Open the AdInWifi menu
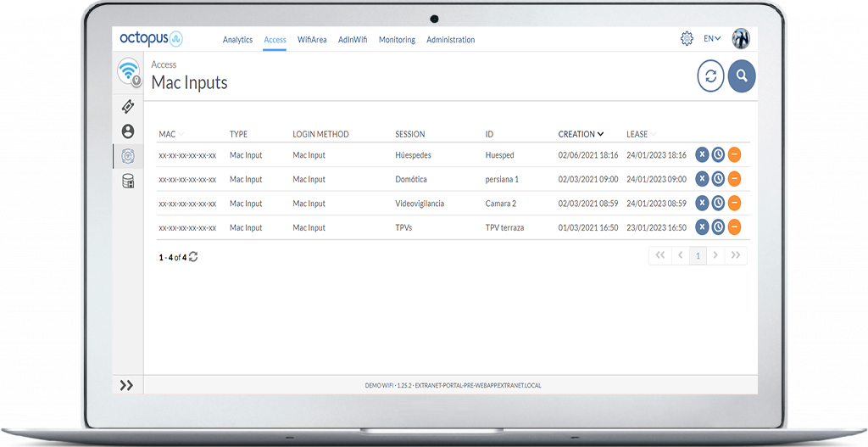This screenshot has width=868, height=447. 353,40
